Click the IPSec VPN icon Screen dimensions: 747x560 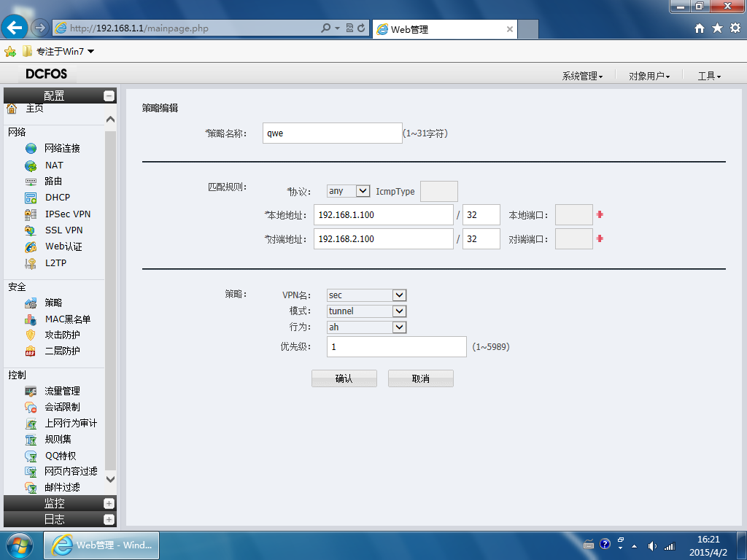31,215
